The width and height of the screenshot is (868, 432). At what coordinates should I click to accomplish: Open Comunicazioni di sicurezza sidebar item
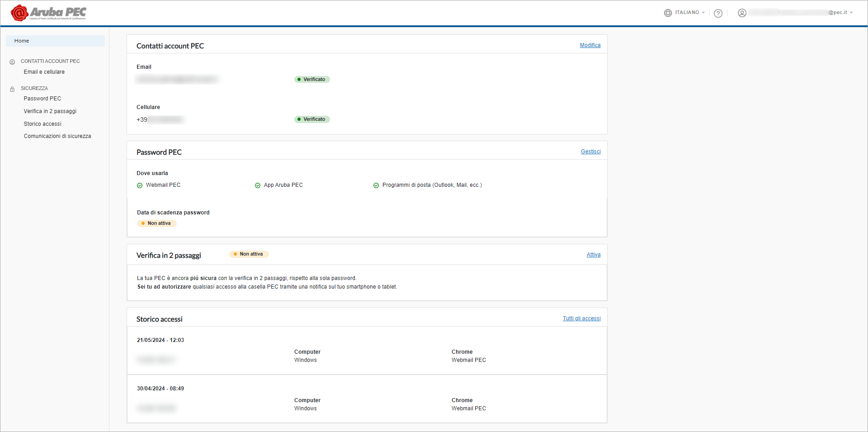pos(57,136)
